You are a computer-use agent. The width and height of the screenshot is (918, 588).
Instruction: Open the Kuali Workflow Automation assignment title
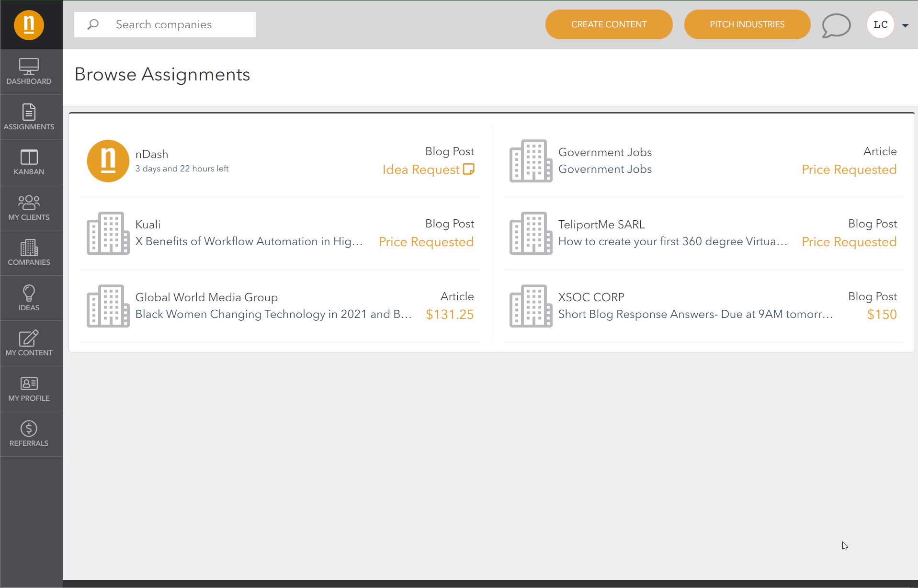pyautogui.click(x=249, y=241)
